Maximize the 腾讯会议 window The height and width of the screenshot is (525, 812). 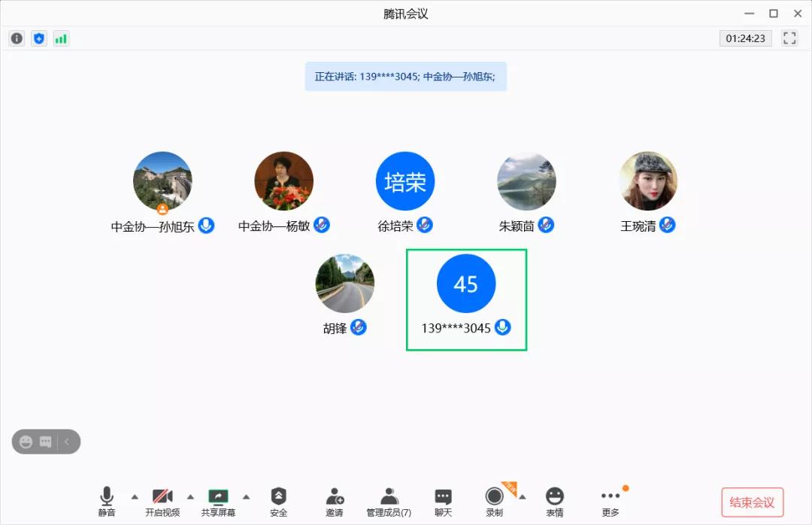coord(774,14)
